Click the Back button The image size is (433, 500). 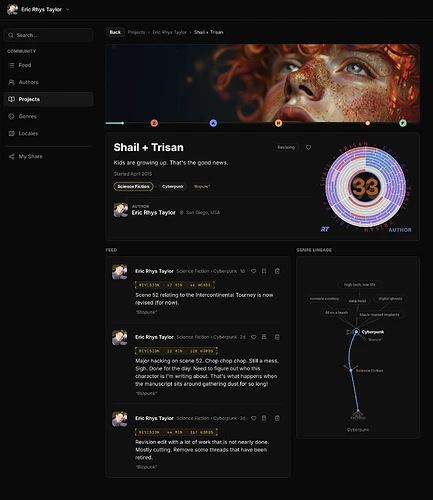[x=115, y=32]
